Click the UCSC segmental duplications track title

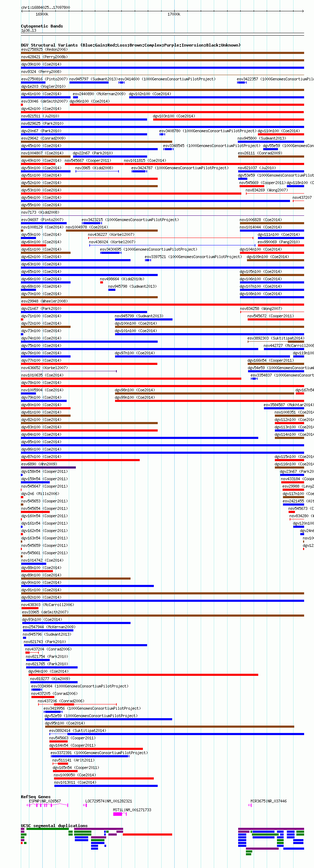click(x=54, y=826)
